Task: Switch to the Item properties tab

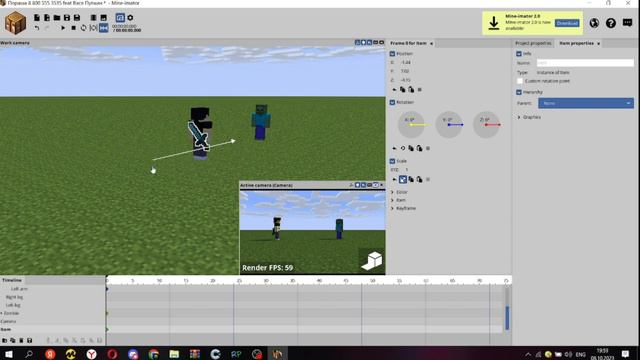Action: [576, 43]
